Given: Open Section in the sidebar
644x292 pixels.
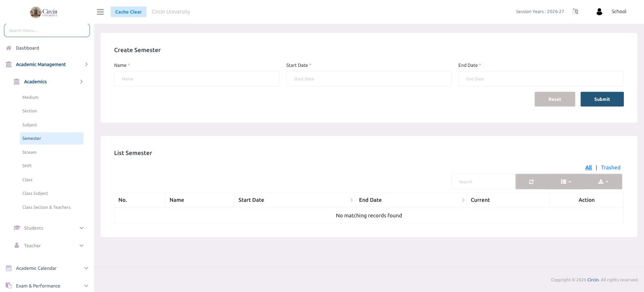Looking at the screenshot, I should point(30,111).
